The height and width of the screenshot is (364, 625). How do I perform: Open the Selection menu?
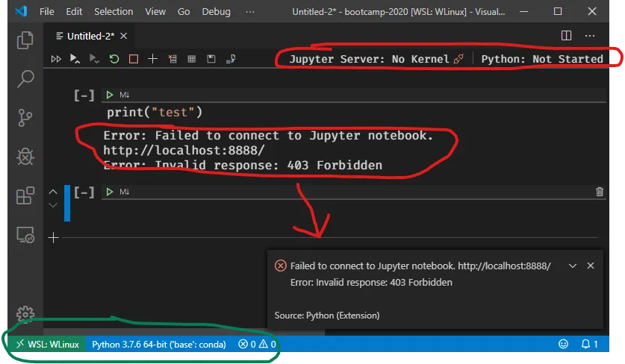(114, 11)
